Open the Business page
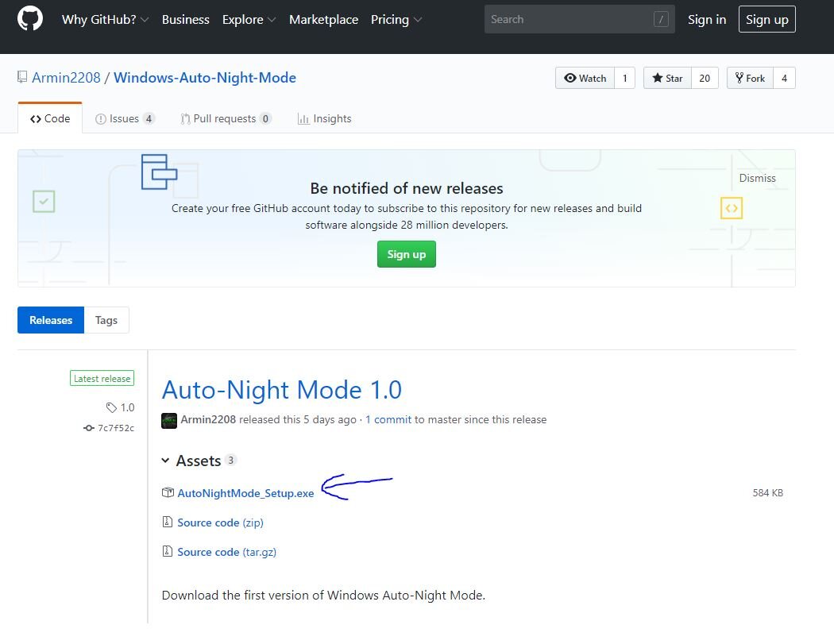The width and height of the screenshot is (834, 644). [186, 20]
